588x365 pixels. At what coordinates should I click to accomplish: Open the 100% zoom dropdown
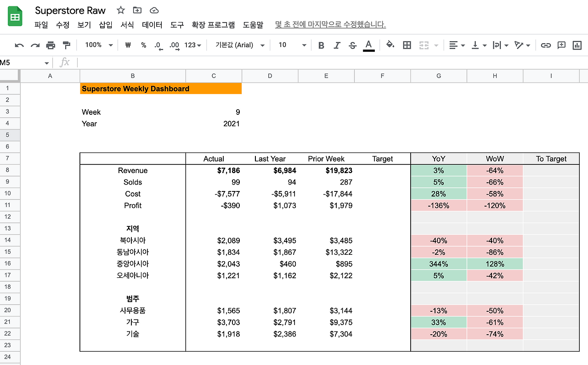99,45
